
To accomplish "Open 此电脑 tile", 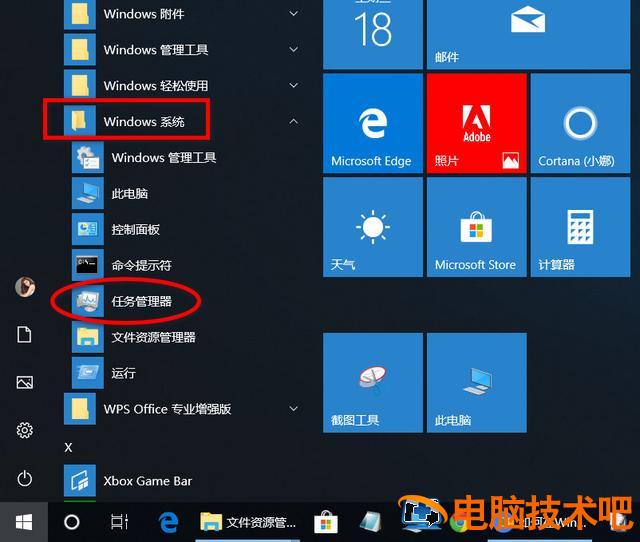I will click(477, 382).
